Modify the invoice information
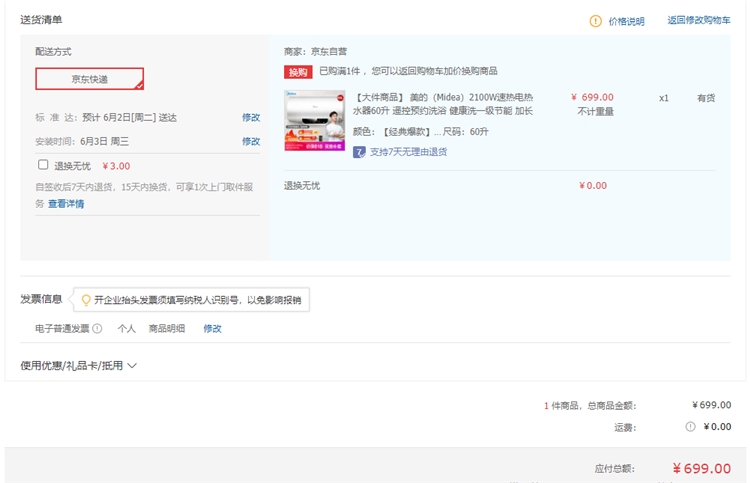The height and width of the screenshot is (483, 750). 212,329
